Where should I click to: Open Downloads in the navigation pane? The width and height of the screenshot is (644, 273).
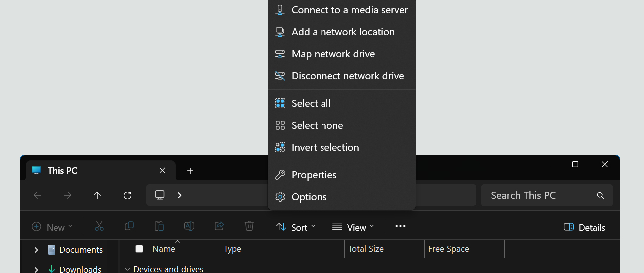coord(80,269)
